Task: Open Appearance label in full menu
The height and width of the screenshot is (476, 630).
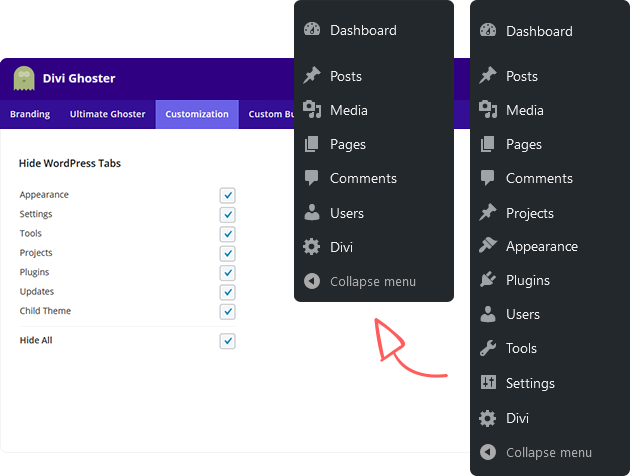Action: [x=542, y=246]
